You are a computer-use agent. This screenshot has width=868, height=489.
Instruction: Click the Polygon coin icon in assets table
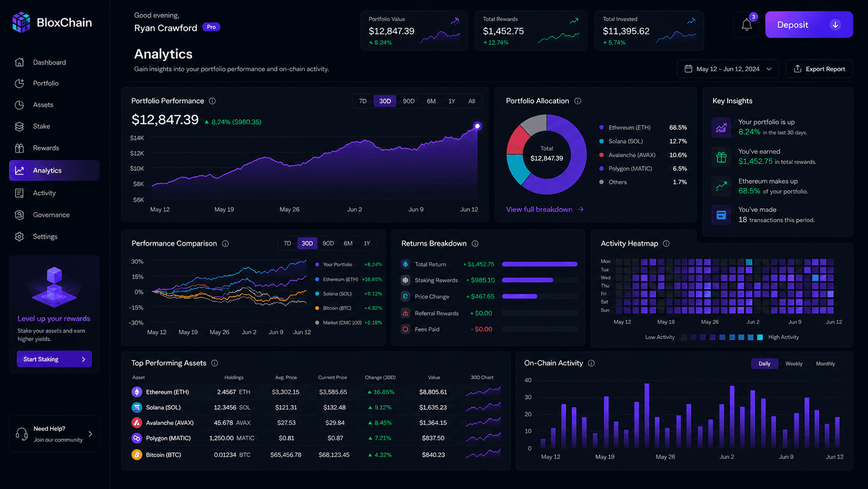coord(137,438)
